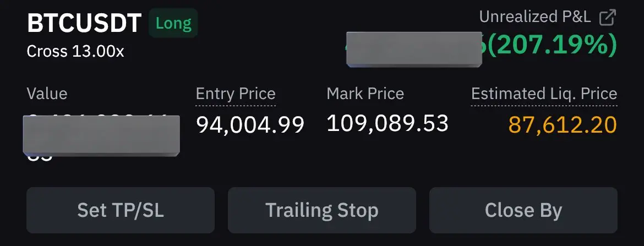Tap the 109,089.53 mark price value

pyautogui.click(x=388, y=124)
